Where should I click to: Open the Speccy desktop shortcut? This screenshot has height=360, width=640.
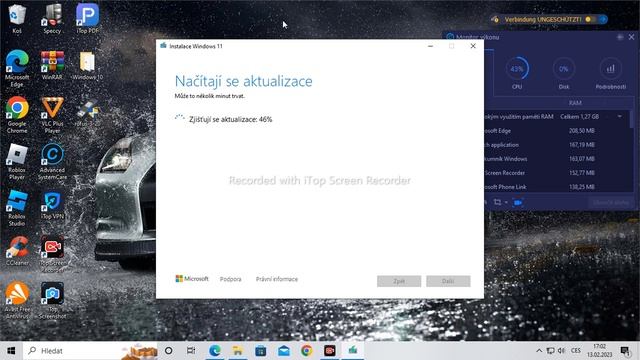pyautogui.click(x=52, y=17)
